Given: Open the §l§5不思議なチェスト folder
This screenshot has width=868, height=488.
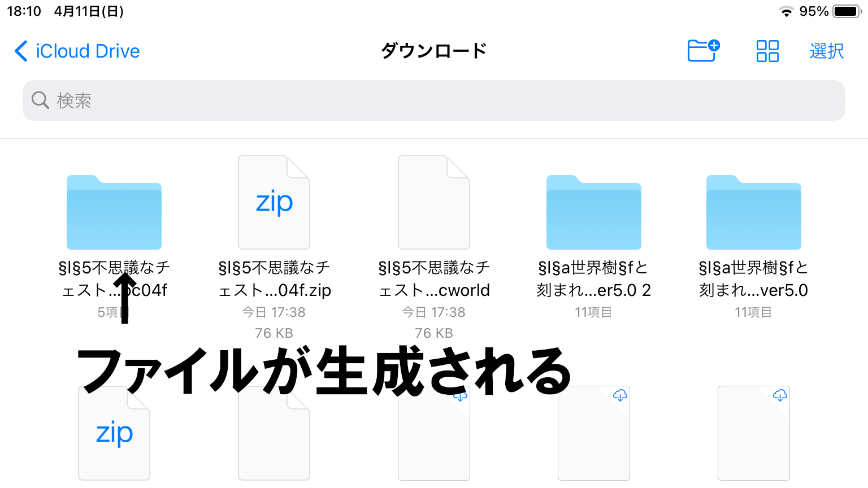Looking at the screenshot, I should click(114, 212).
